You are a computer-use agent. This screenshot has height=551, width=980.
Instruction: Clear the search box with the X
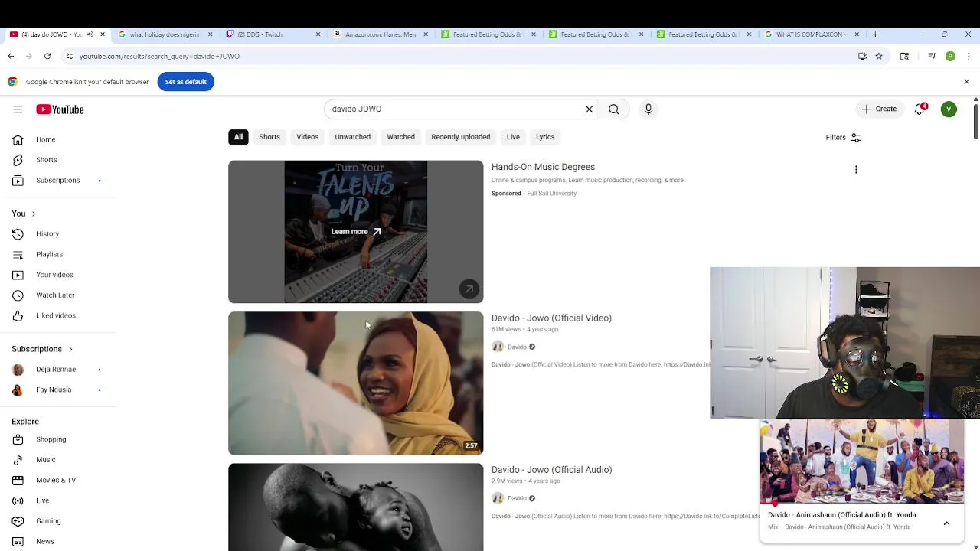point(590,109)
